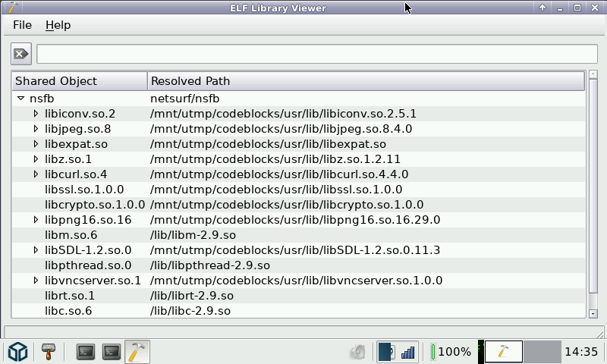Open the first terminal taskbar icon
Image resolution: width=607 pixels, height=364 pixels.
coord(86,351)
